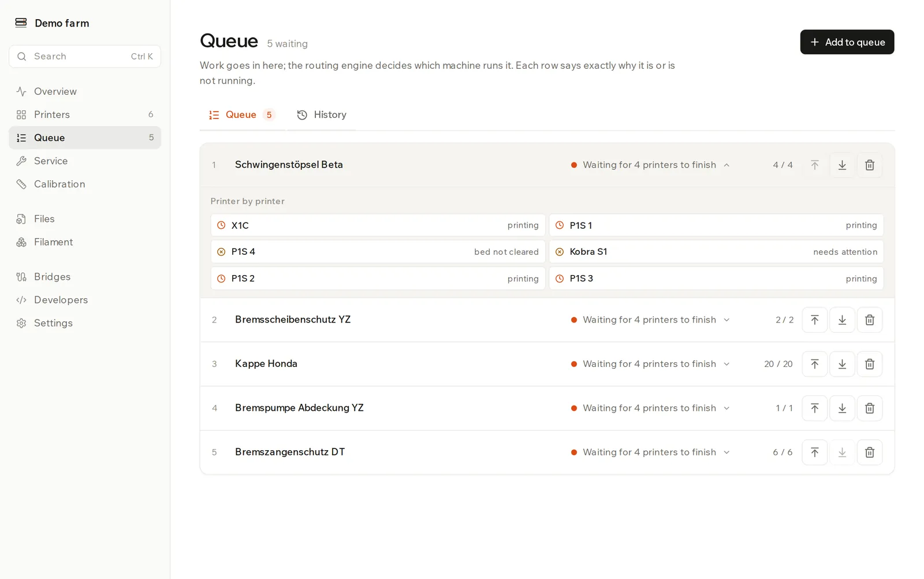Click the Demo farm logo icon
Screen dimensions: 924x579
21,23
